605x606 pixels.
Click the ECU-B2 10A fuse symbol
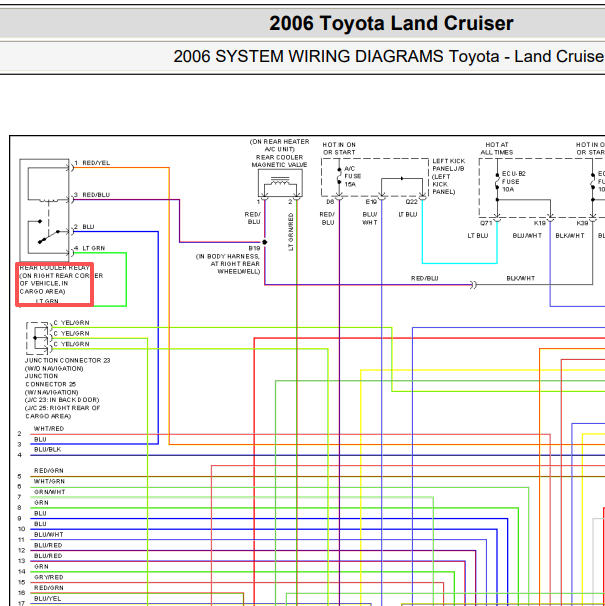pyautogui.click(x=497, y=181)
